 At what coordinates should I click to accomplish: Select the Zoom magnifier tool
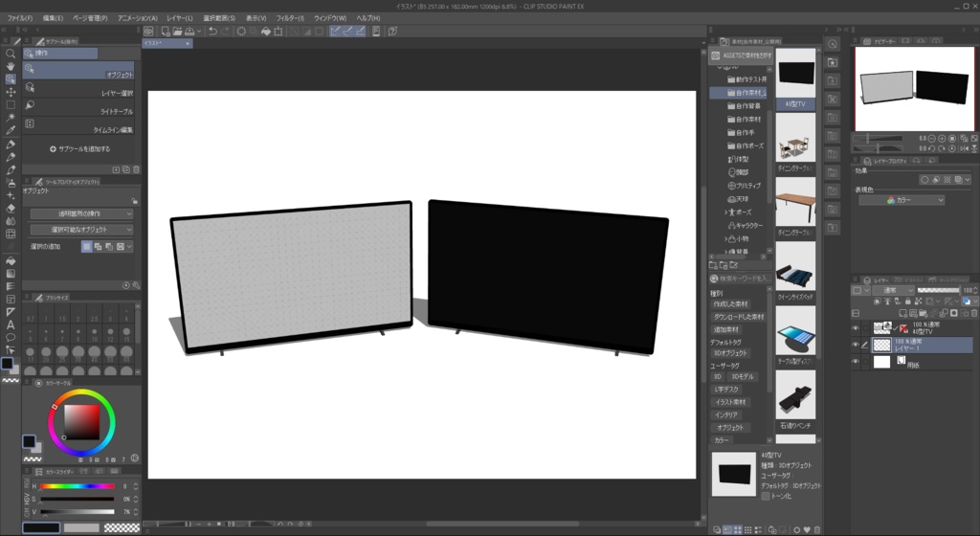coord(11,54)
